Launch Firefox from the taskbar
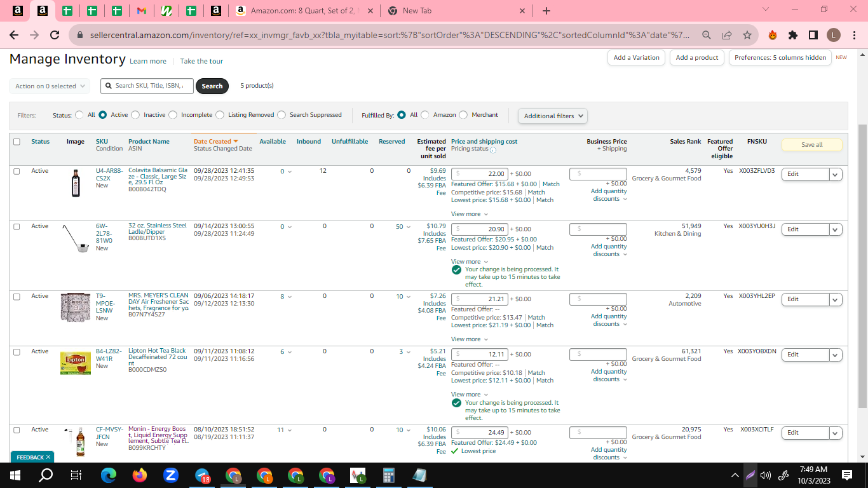 140,475
